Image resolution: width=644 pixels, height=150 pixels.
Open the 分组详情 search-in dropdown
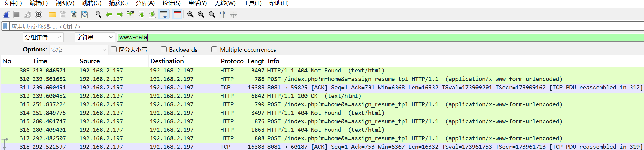[43, 37]
